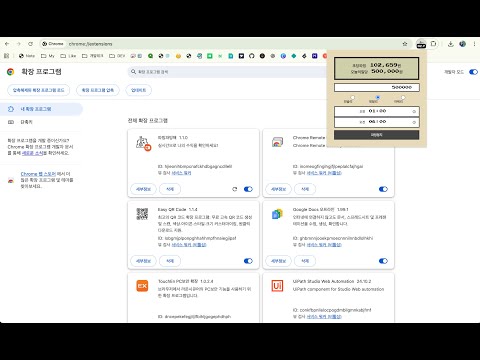The height and width of the screenshot is (360, 480).
Task: Open the bookmark folder between Like and DEV
Action: point(93,56)
